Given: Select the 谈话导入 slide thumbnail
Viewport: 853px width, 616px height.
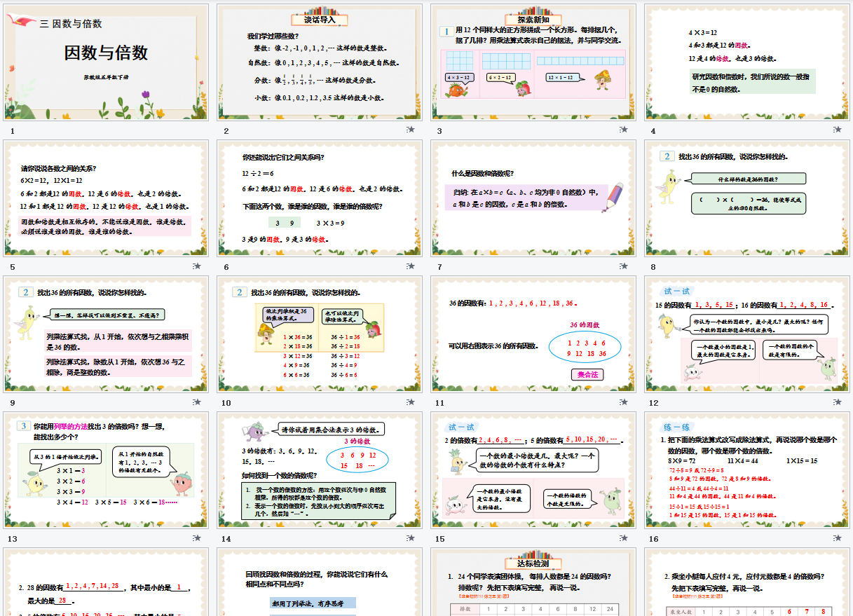Looking at the screenshot, I should 320,62.
